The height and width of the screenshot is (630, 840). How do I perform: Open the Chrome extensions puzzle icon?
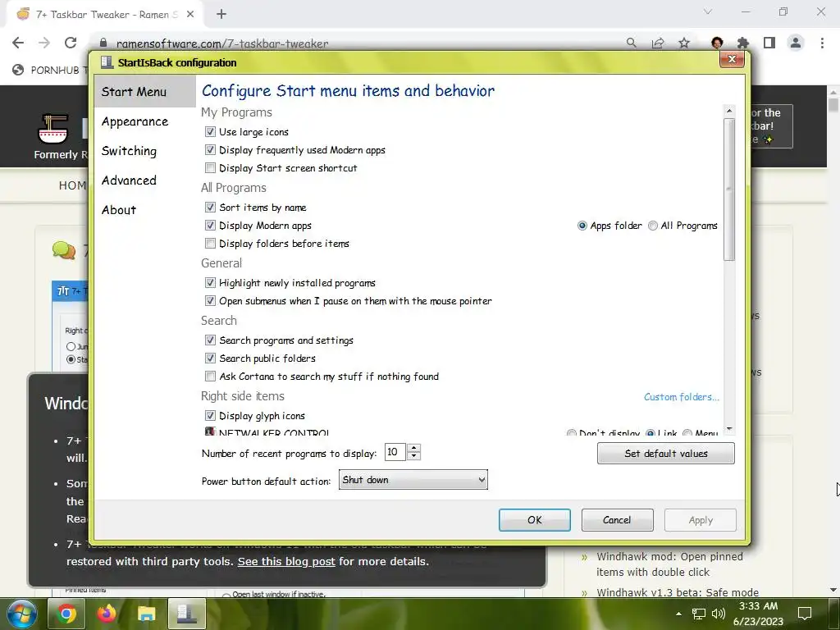pos(743,43)
